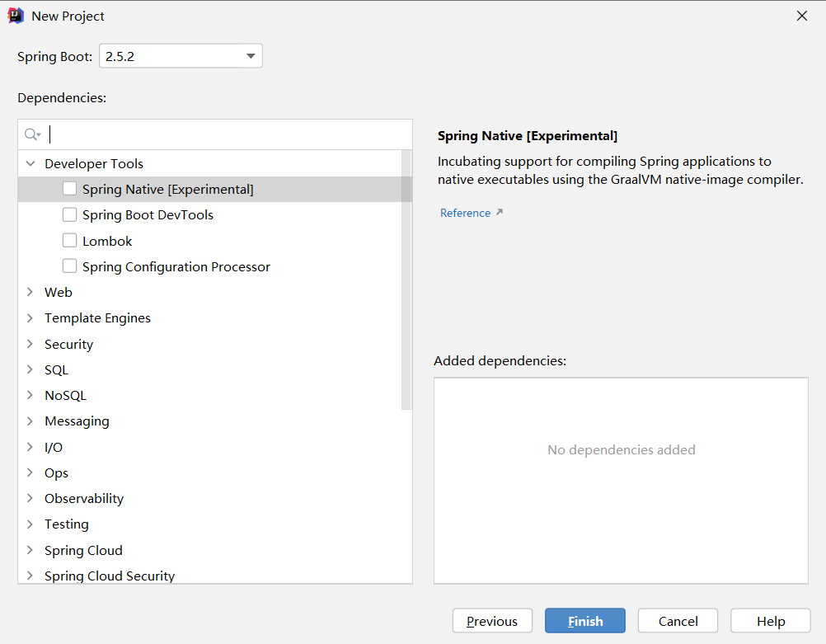Select the Developer Tools label
Viewport: 826px width, 644px height.
point(94,164)
